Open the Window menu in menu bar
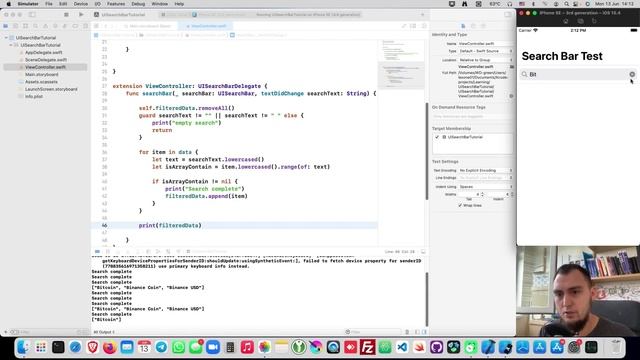 (x=160, y=4)
